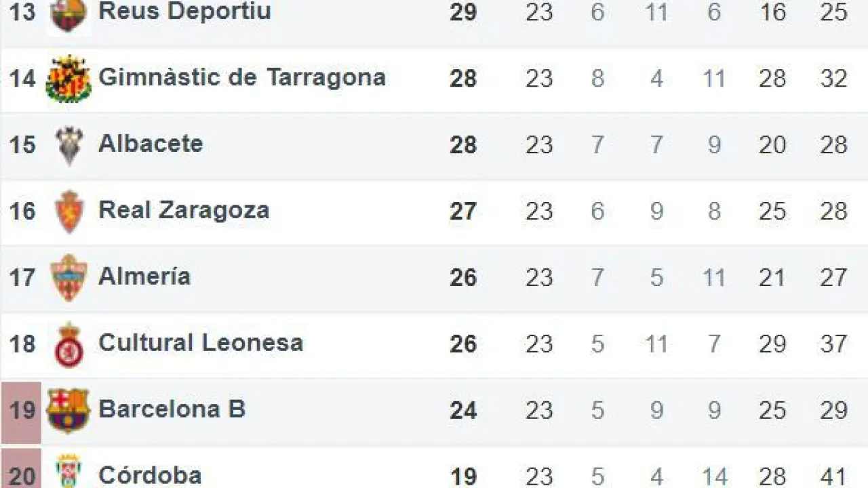This screenshot has height=488, width=868.
Task: Click Barcelona B's bold 24 points value
Action: [463, 411]
